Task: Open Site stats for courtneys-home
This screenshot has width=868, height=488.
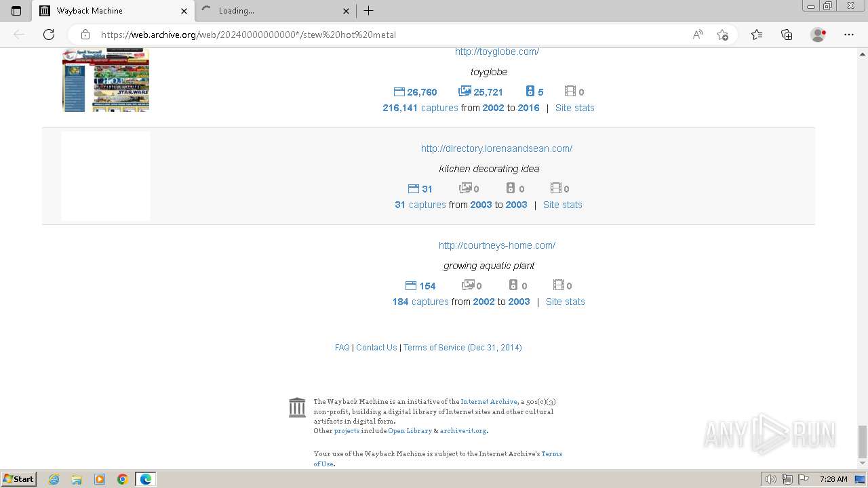Action: click(565, 302)
